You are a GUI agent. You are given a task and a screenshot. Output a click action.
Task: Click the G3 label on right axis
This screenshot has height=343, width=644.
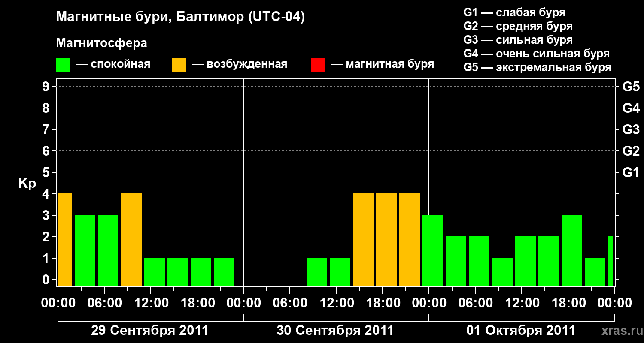631,129
